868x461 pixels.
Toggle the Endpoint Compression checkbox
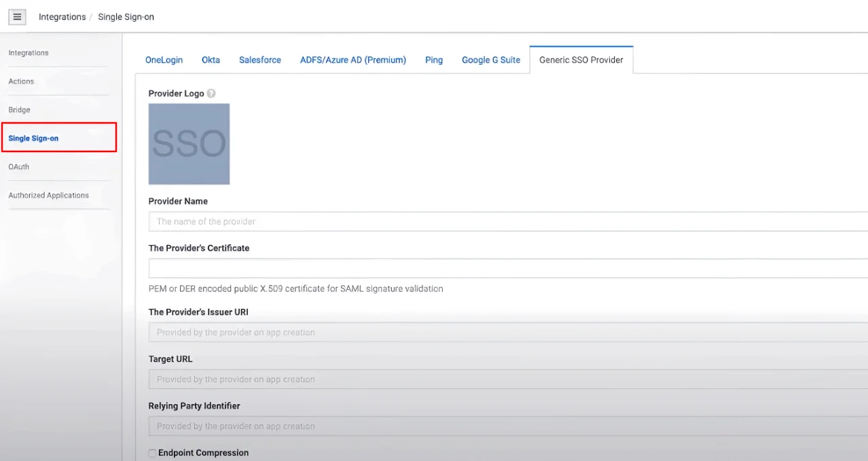pyautogui.click(x=152, y=453)
